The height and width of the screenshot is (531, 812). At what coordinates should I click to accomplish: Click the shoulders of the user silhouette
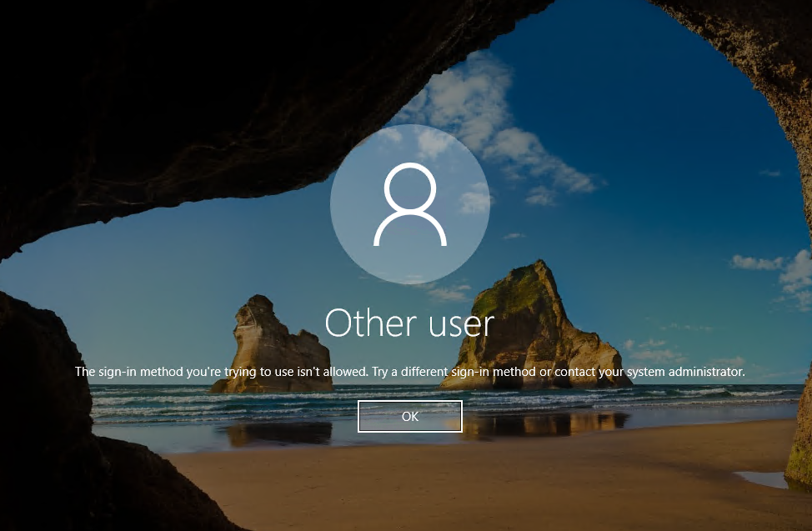pyautogui.click(x=409, y=233)
